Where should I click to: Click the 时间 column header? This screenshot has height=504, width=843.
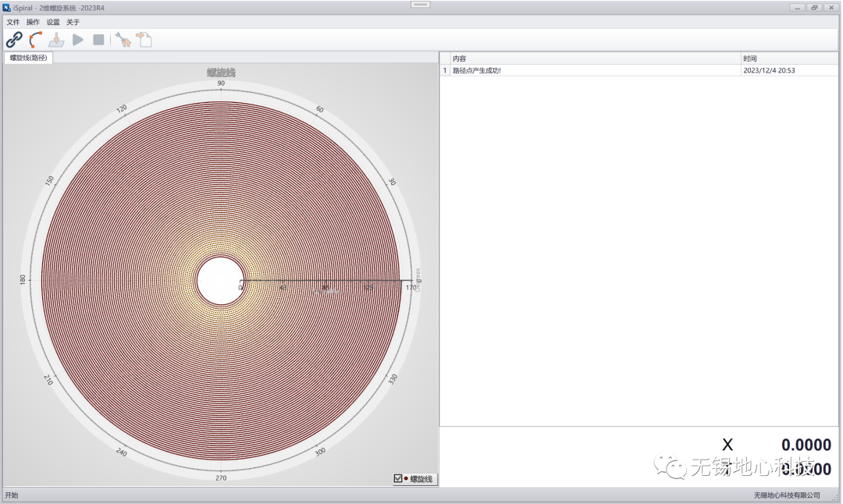788,59
